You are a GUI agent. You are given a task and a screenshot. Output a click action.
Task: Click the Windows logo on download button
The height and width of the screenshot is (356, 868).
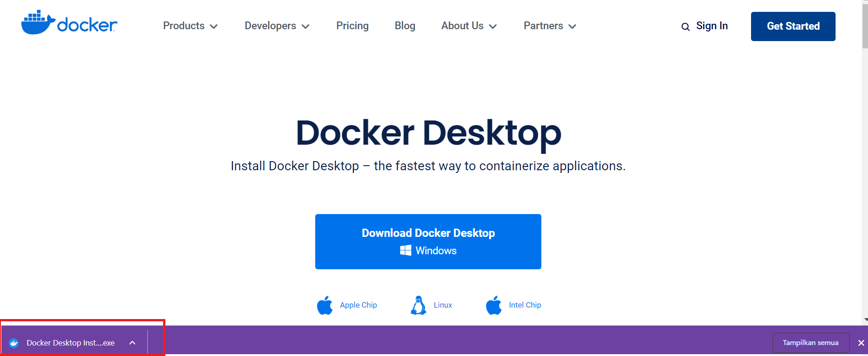[x=405, y=251]
